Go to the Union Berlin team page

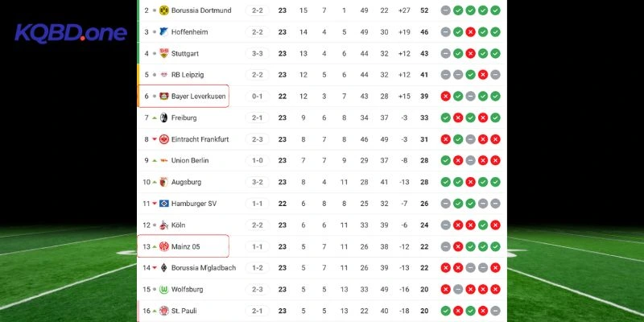(190, 160)
